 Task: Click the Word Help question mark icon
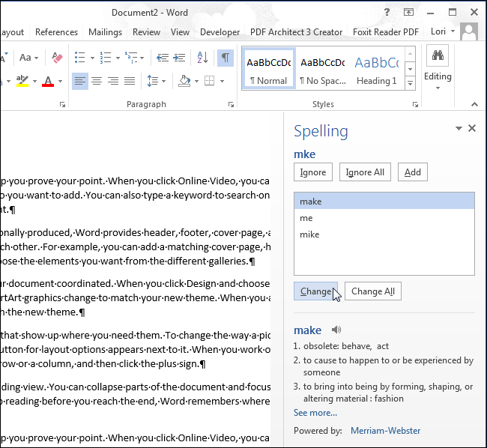(387, 13)
